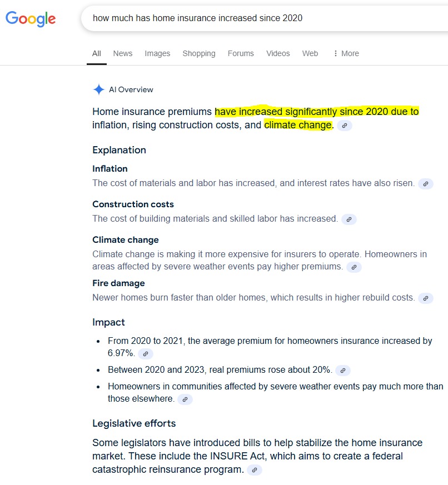Viewport: 448px width, 485px height.
Task: Click the search query input field
Action: tap(265, 18)
